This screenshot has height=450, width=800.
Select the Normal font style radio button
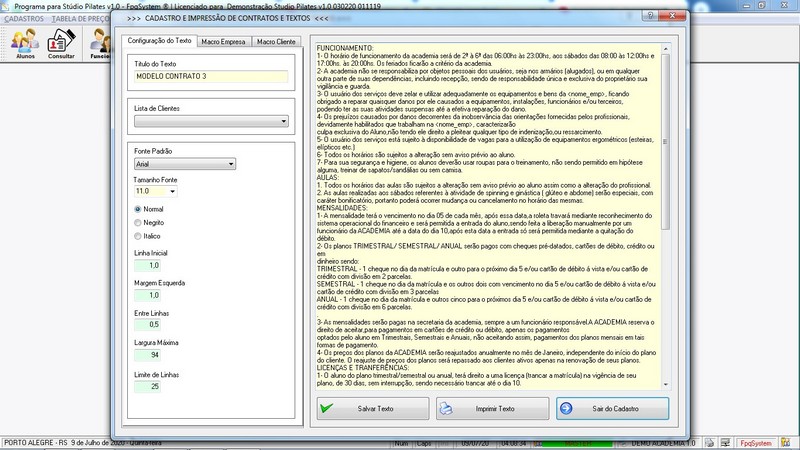[138, 209]
